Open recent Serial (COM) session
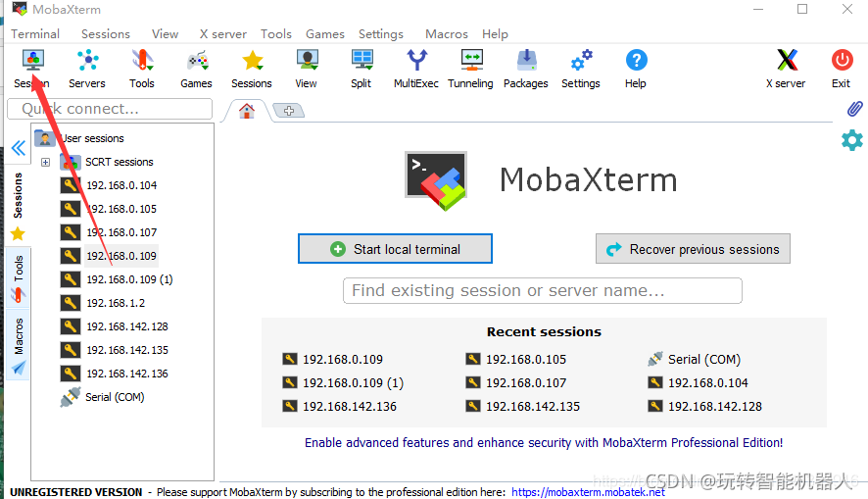 [x=695, y=360]
